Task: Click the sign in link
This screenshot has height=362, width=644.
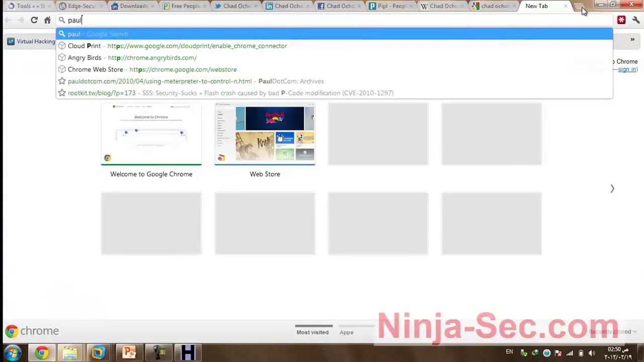Action: point(627,69)
